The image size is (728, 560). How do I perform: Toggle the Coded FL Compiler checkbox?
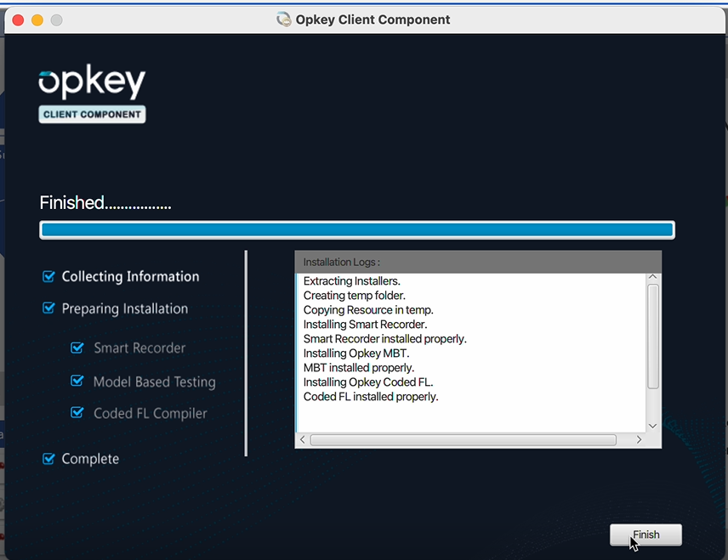77,412
